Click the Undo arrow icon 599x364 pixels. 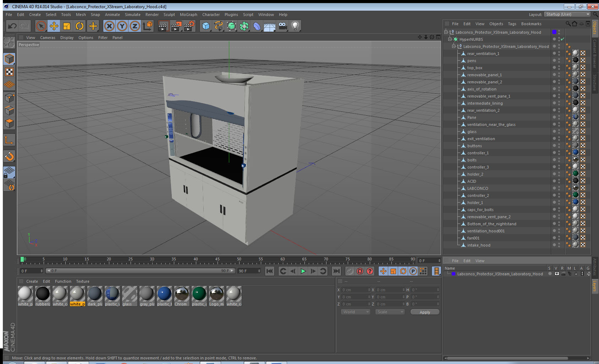[x=12, y=26]
